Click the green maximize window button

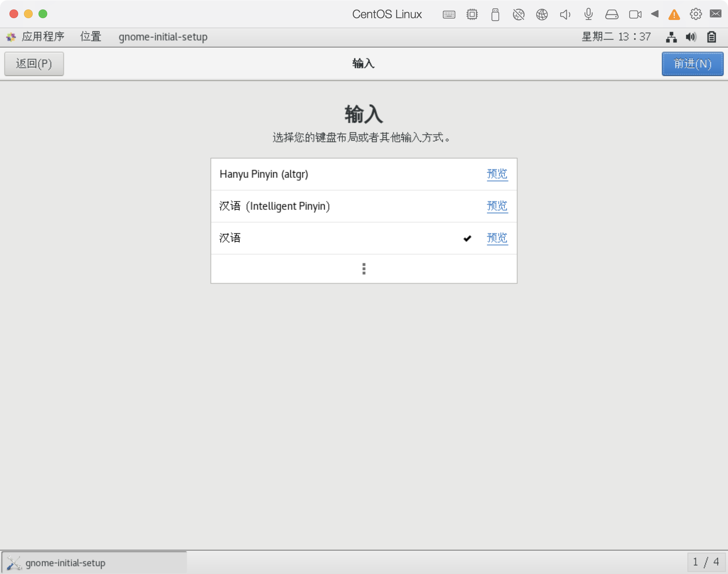(43, 14)
